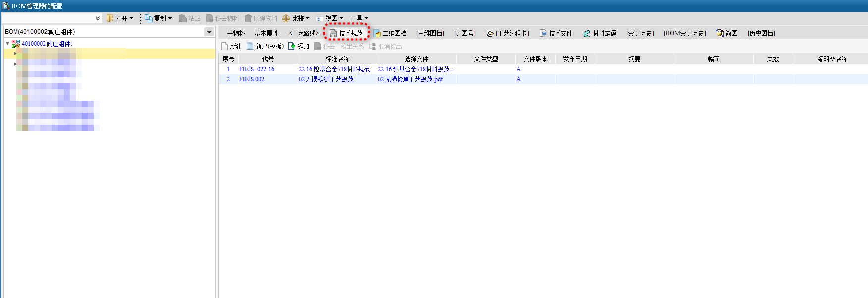Screen dimensions: 868x298
Task: Click the 缩略图名称 column header
Action: coord(830,59)
